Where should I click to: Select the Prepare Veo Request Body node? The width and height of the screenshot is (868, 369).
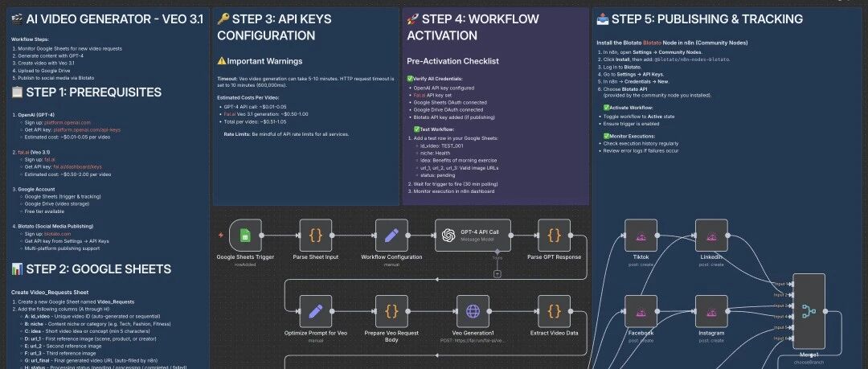tap(391, 310)
